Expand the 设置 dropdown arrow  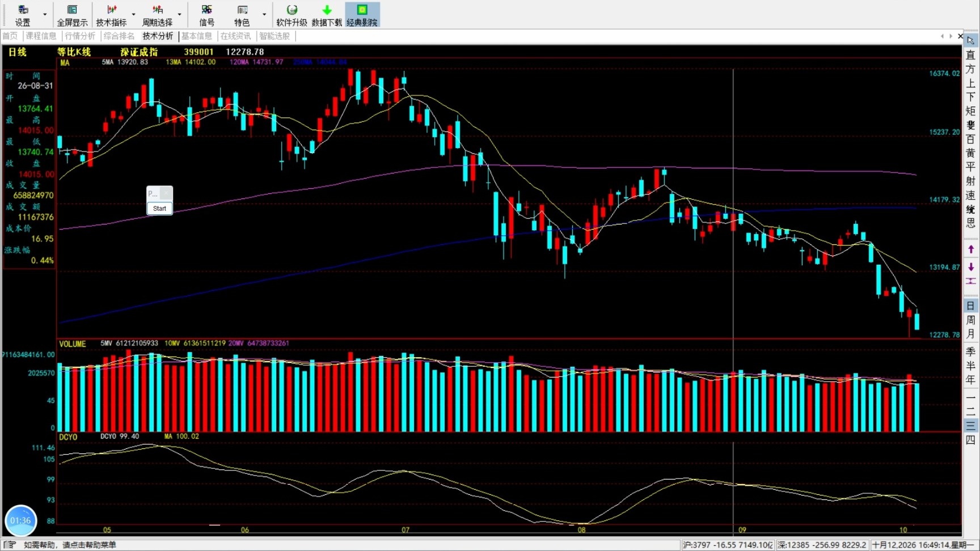coord(45,14)
